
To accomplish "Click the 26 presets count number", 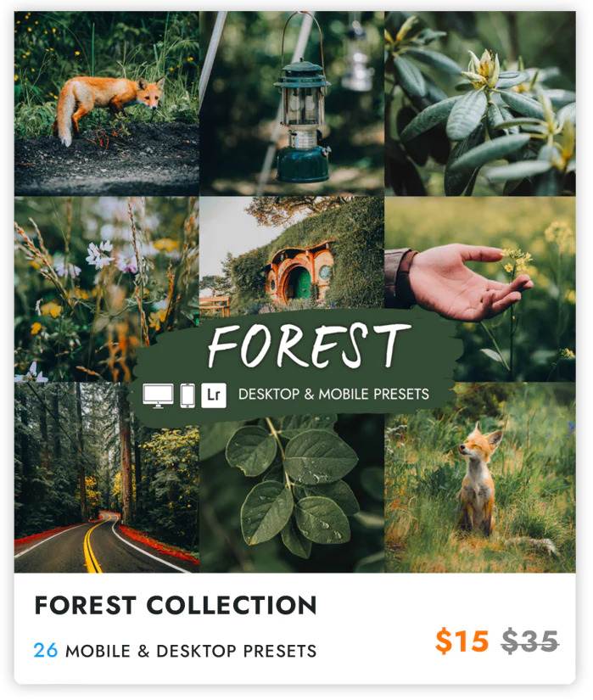I will (x=46, y=651).
